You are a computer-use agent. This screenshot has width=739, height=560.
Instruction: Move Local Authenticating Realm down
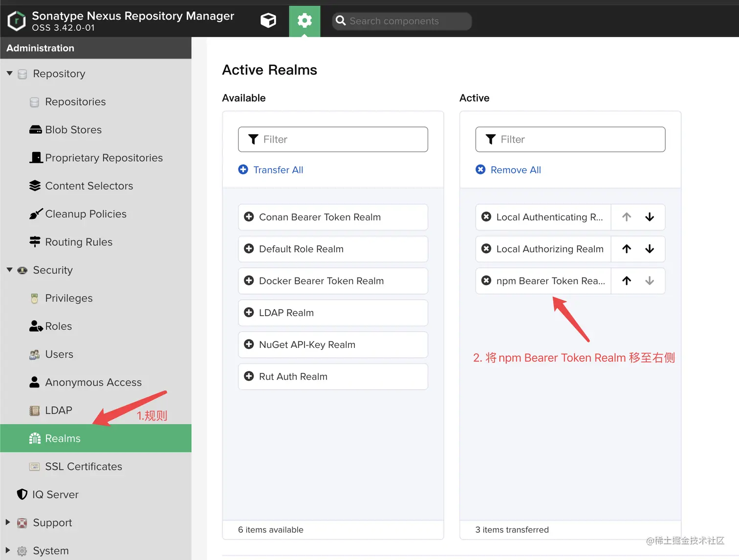coord(650,217)
